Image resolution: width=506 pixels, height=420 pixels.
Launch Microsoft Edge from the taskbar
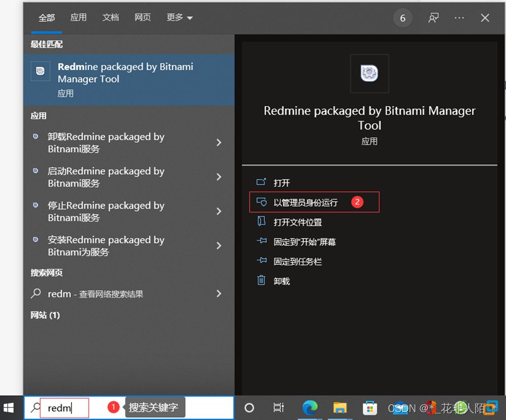pyautogui.click(x=310, y=408)
